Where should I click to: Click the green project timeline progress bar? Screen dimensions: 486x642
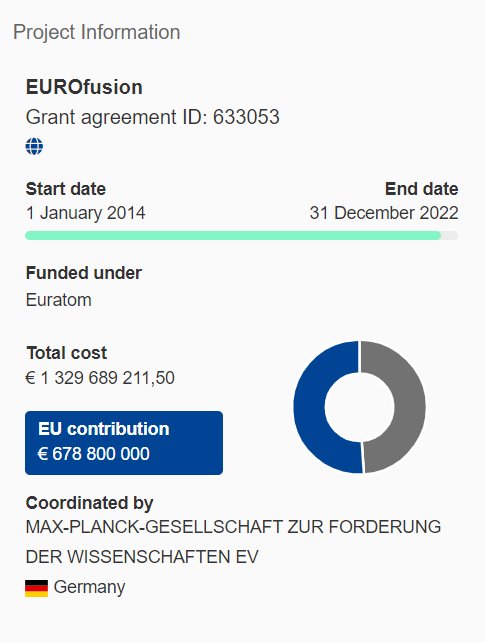(233, 235)
